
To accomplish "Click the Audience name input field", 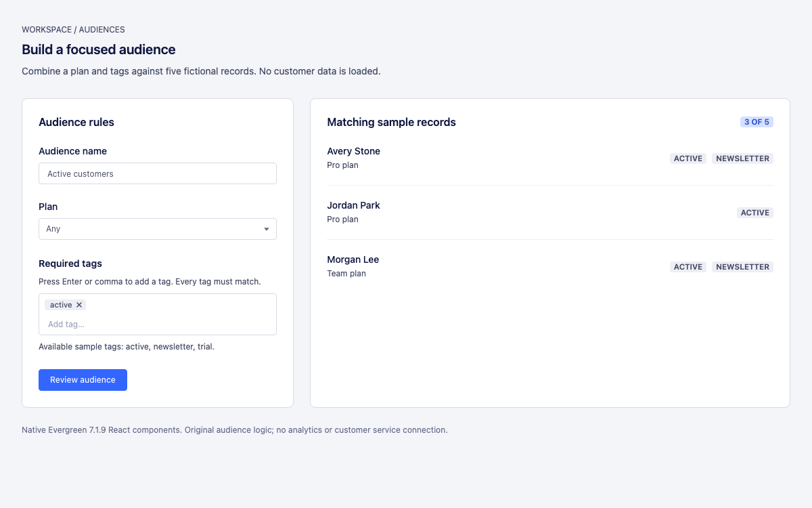I will pyautogui.click(x=158, y=173).
